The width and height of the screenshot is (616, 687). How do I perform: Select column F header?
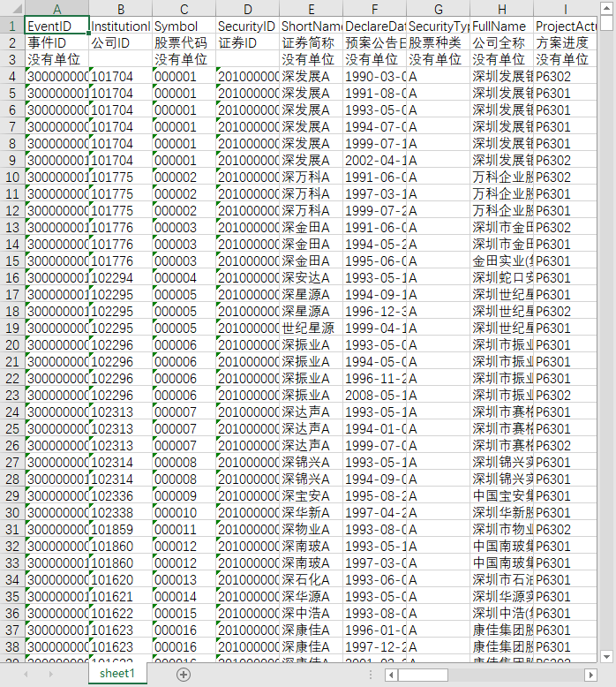375,9
